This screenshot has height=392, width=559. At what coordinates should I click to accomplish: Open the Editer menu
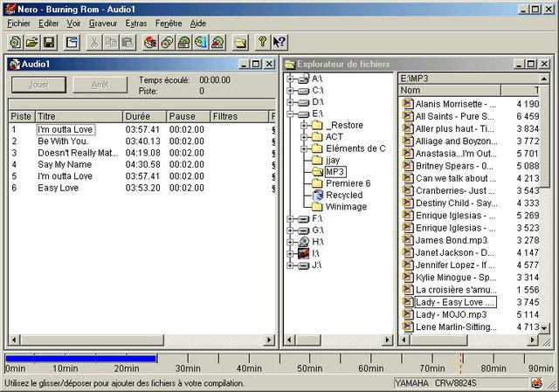pyautogui.click(x=49, y=24)
